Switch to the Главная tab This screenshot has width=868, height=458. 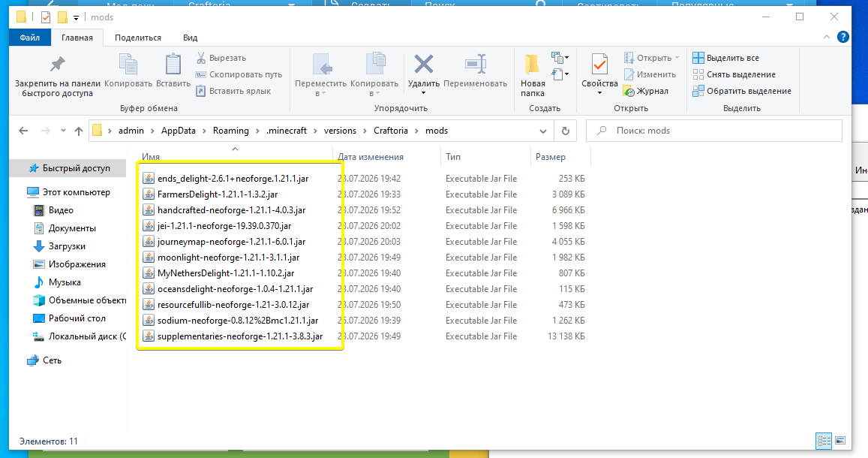pyautogui.click(x=77, y=38)
